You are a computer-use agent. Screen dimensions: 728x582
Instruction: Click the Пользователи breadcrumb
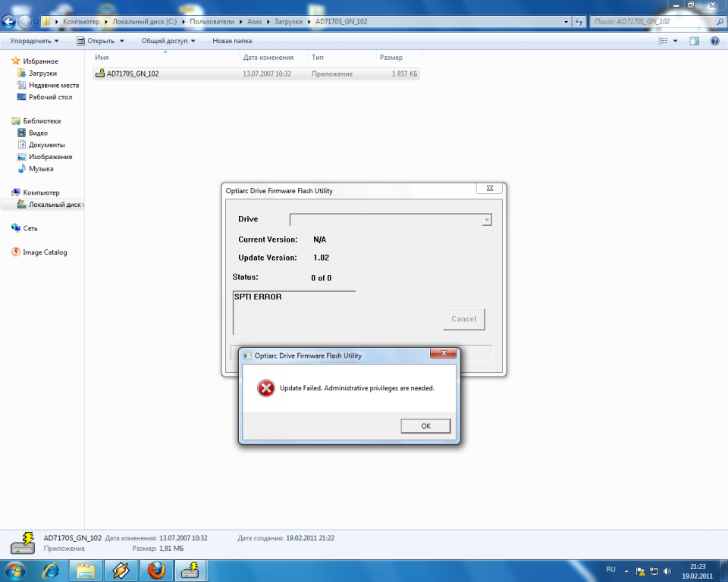click(x=212, y=22)
